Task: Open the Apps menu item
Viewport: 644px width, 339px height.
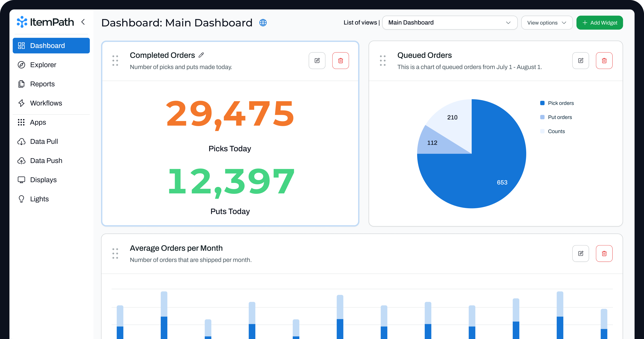Action: click(51, 122)
